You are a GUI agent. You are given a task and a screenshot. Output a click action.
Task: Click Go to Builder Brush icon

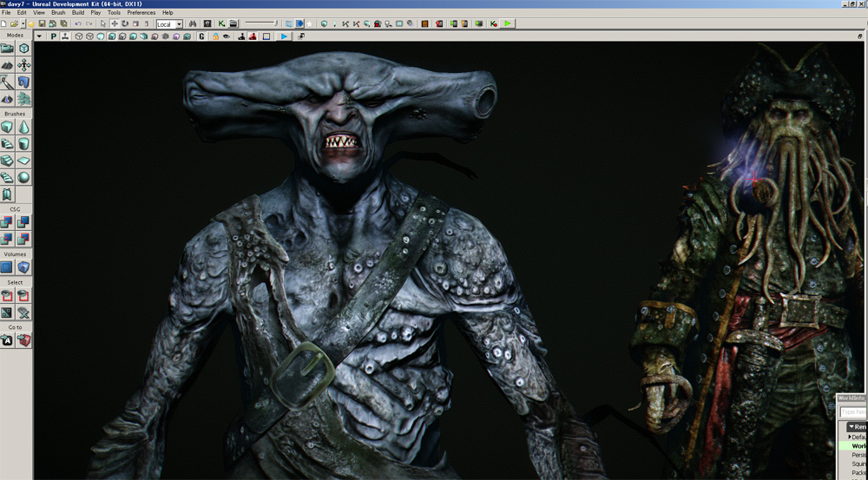point(23,340)
